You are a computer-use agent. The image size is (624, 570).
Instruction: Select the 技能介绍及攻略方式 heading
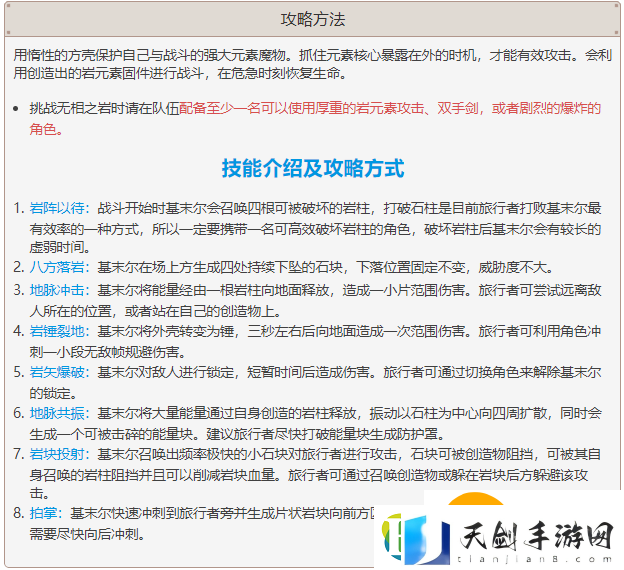point(313,168)
